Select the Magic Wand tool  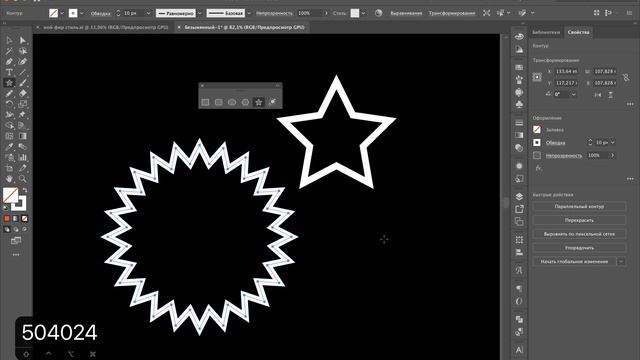(9, 51)
